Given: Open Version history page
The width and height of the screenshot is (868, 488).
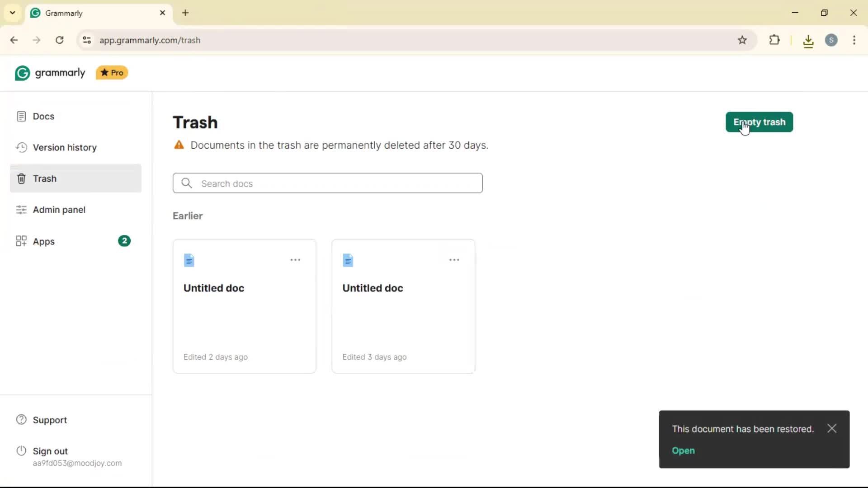Looking at the screenshot, I should click(65, 148).
